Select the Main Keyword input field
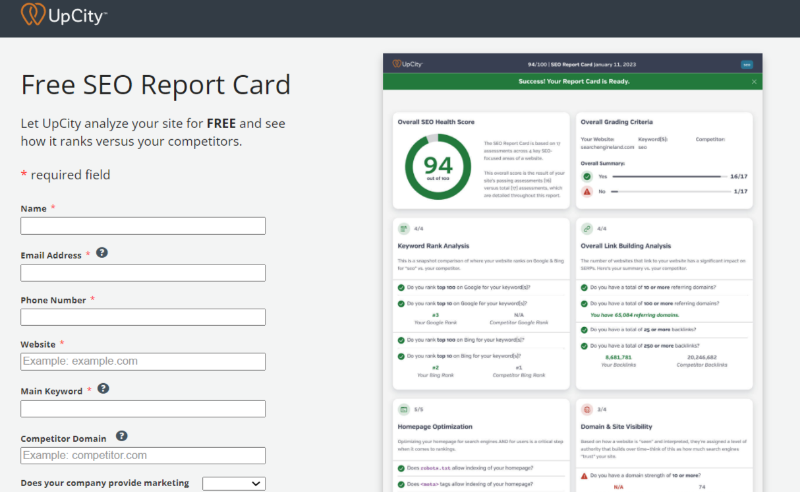800x492 pixels. tap(143, 409)
